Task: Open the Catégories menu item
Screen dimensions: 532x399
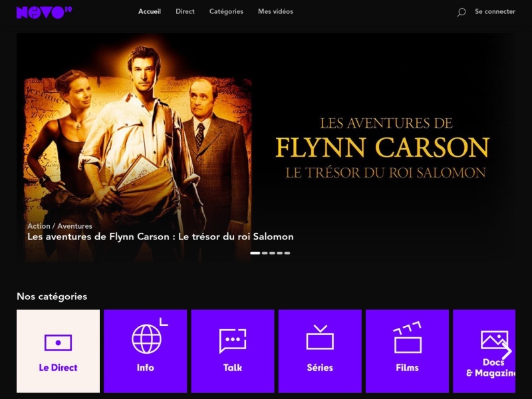Action: click(226, 11)
